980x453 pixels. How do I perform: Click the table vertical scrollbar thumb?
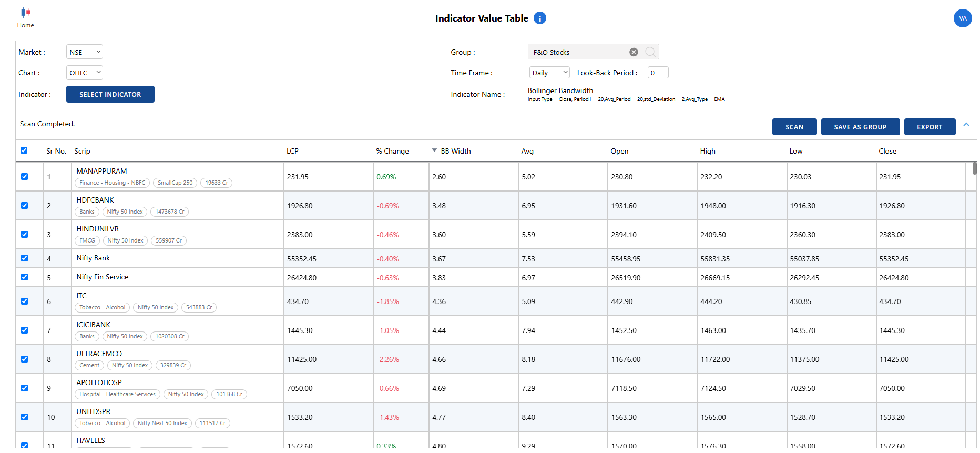pos(974,168)
